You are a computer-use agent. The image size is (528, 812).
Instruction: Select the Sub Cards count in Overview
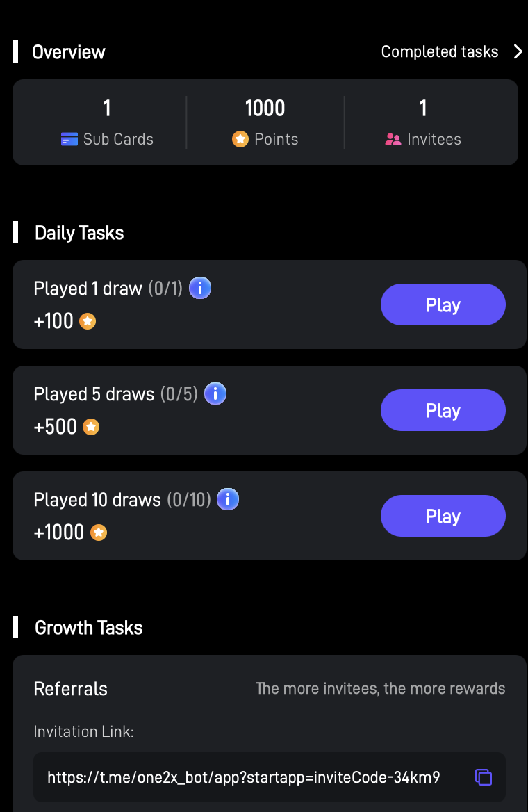pos(107,108)
